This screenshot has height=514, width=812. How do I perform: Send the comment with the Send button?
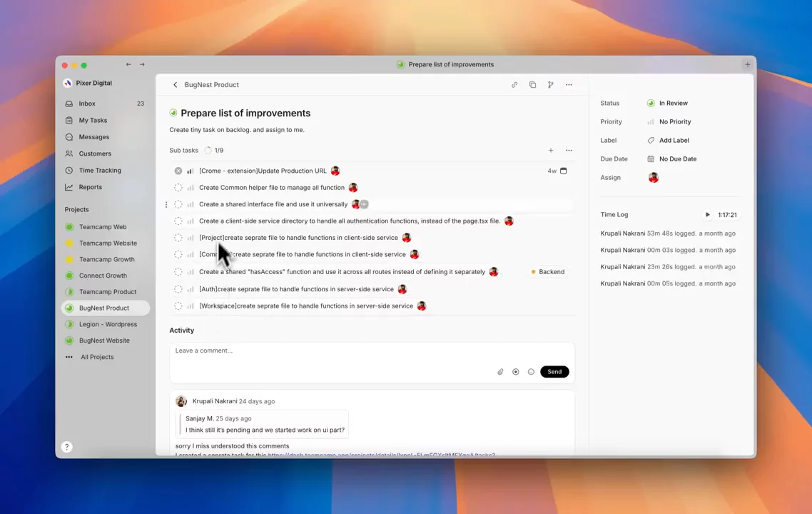tap(554, 371)
